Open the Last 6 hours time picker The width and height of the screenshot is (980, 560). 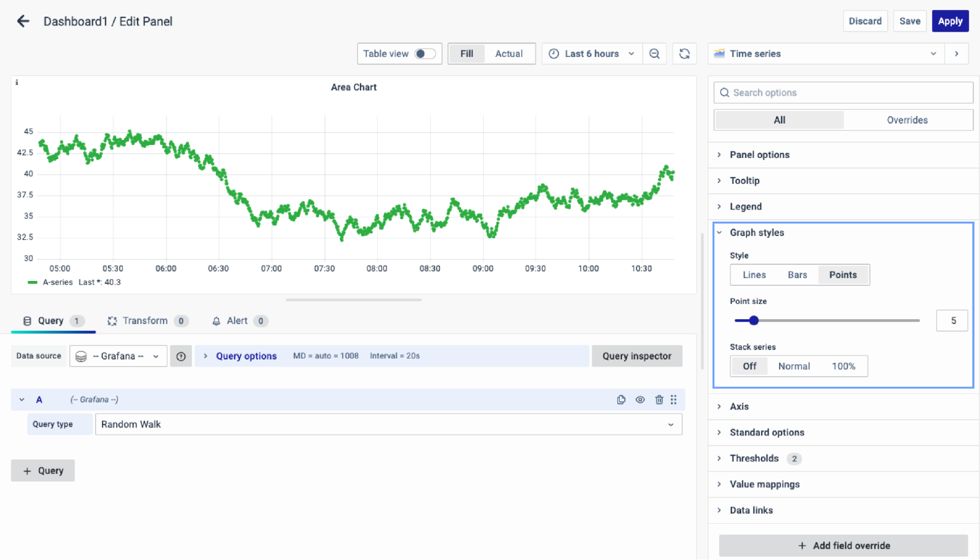click(592, 53)
